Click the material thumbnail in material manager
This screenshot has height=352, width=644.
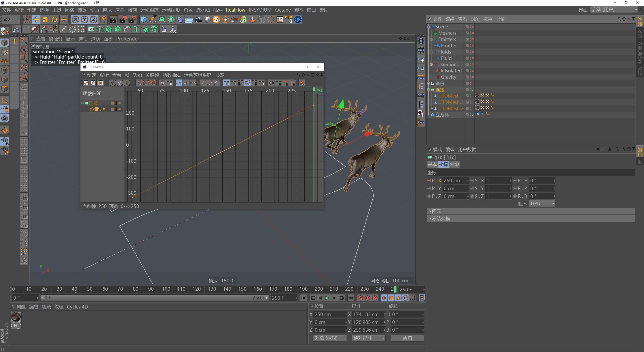pos(16,317)
